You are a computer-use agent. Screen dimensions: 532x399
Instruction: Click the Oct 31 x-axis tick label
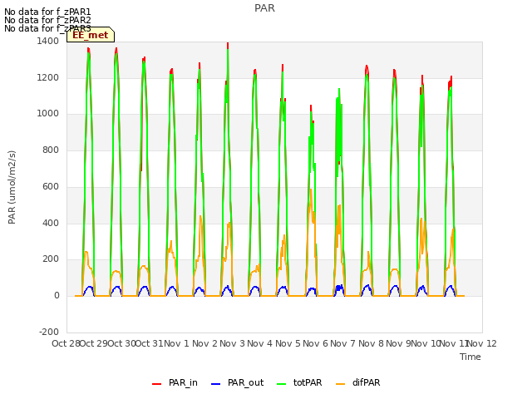[150, 343]
